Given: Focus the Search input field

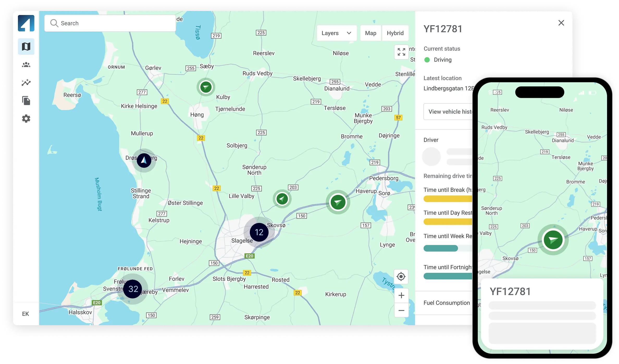Looking at the screenshot, I should click(110, 23).
